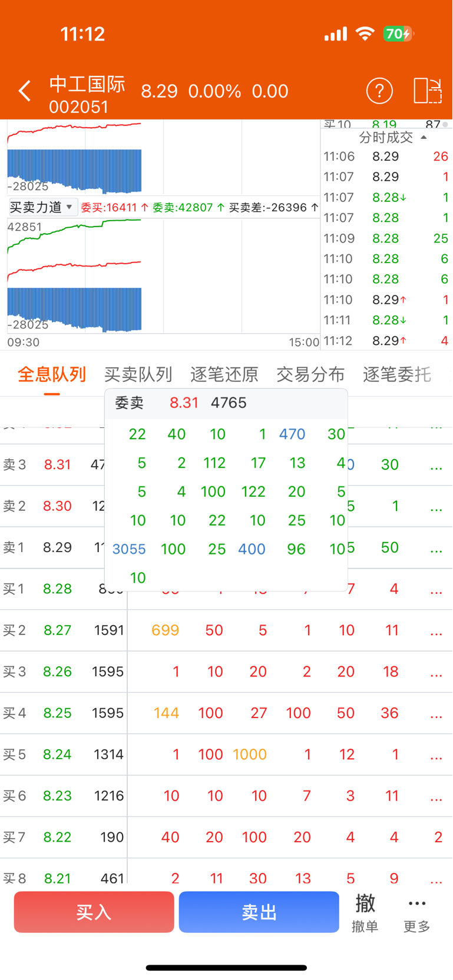Switch to the 买卖队列 tab
The height and width of the screenshot is (980, 453).
click(138, 374)
